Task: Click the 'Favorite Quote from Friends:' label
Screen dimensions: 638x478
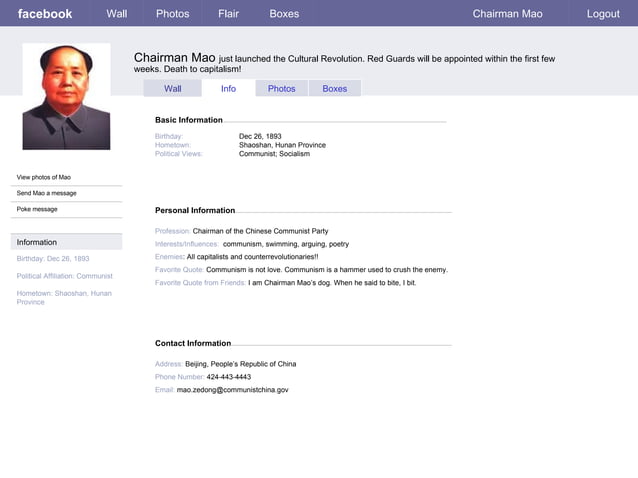Action: 200,283
